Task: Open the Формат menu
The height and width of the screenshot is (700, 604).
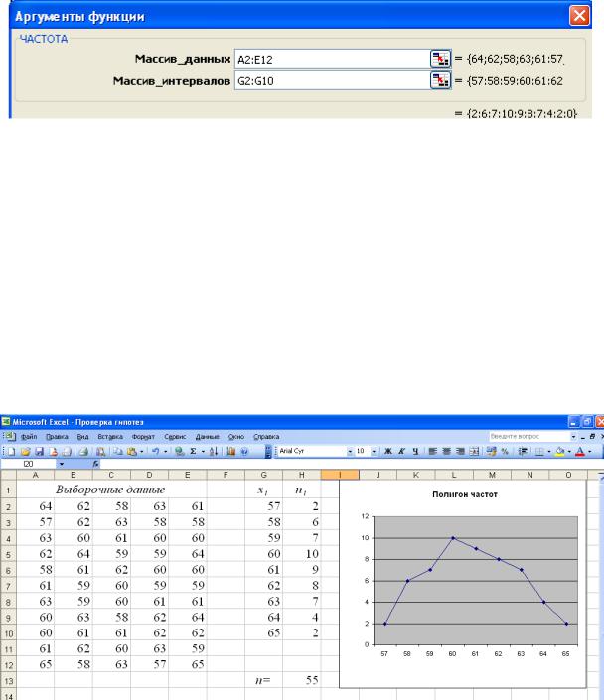Action: [x=143, y=437]
